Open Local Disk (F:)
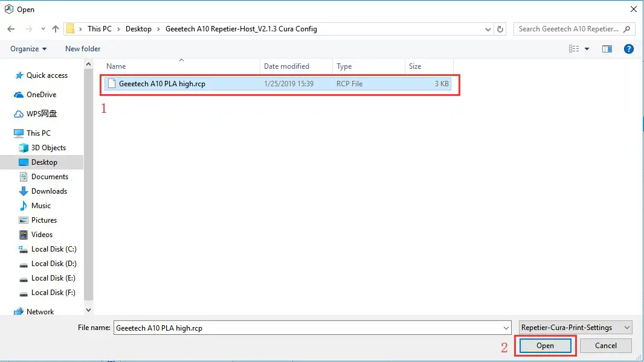This screenshot has height=362, width=644. 53,293
